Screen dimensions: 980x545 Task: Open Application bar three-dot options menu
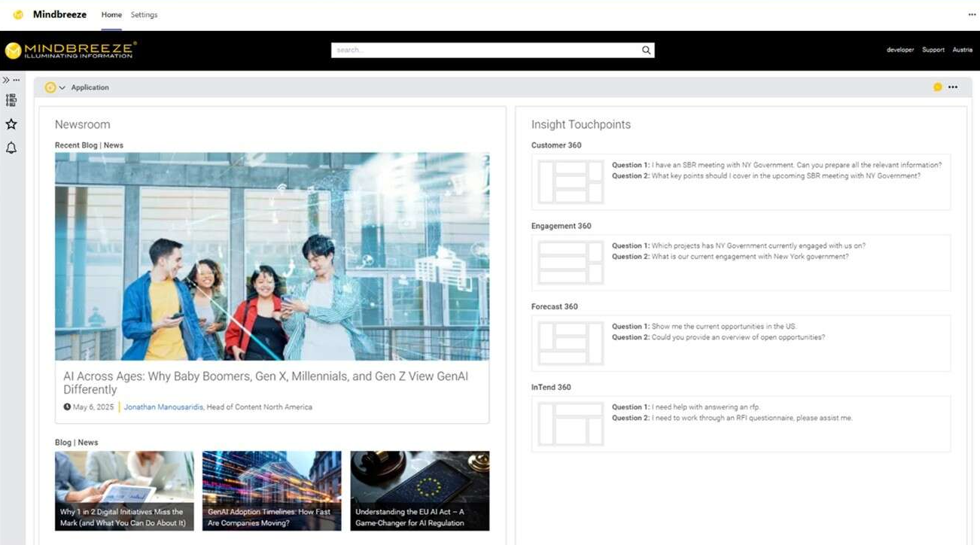tap(953, 87)
